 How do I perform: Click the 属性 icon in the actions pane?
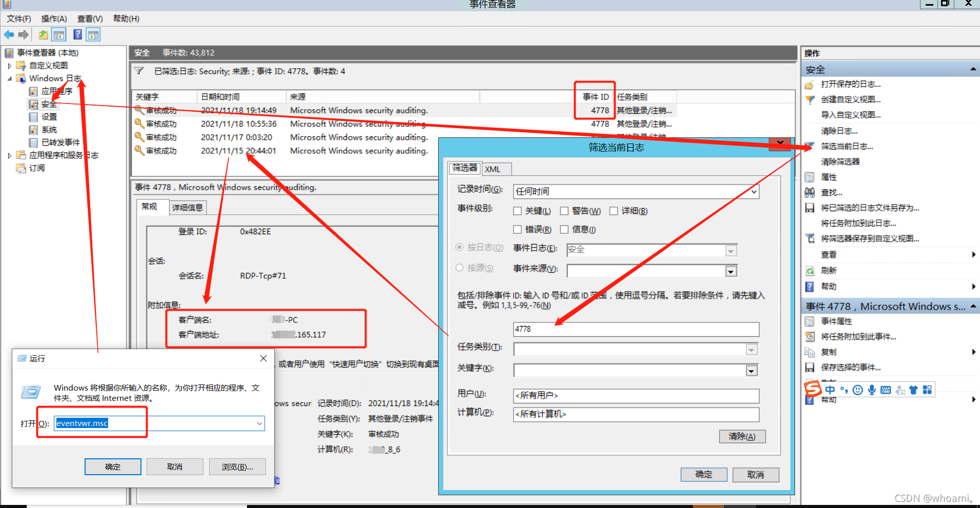click(x=810, y=177)
